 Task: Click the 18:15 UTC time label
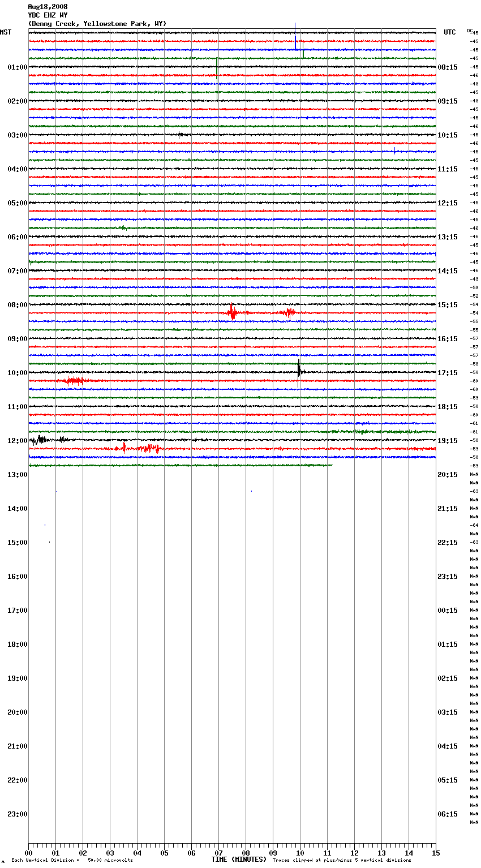pyautogui.click(x=448, y=407)
